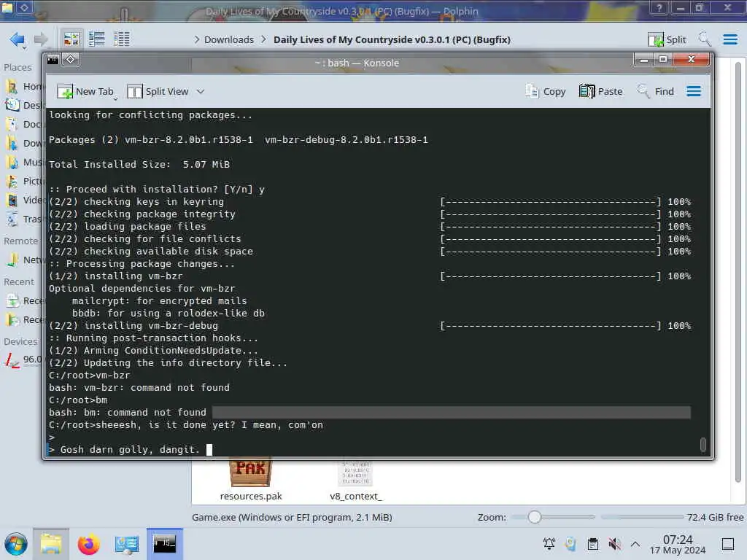This screenshot has width=747, height=560.
Task: Open clipboard tray icon
Action: point(592,544)
